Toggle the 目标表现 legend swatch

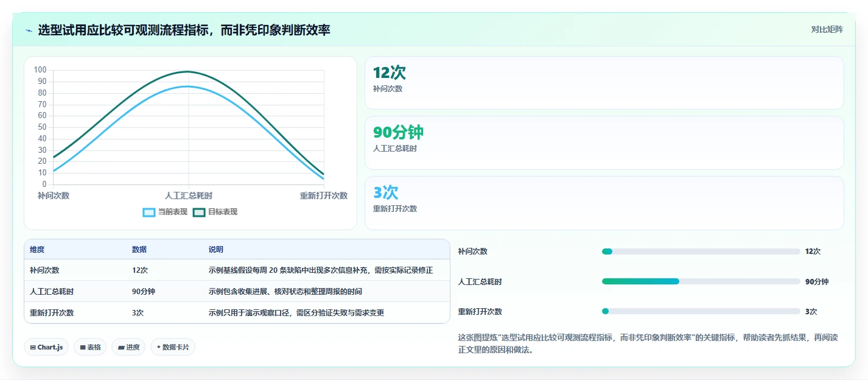(x=199, y=212)
